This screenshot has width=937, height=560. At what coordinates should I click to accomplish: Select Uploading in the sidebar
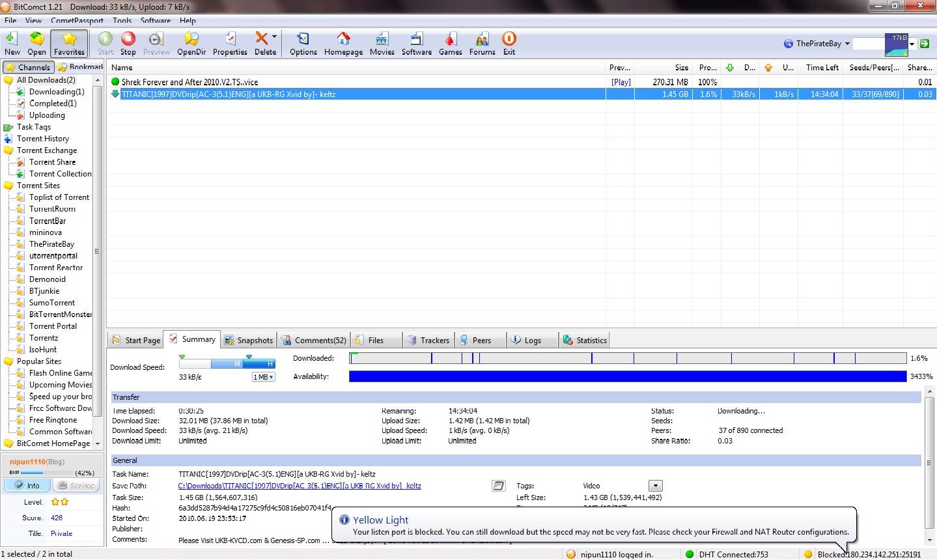(47, 115)
